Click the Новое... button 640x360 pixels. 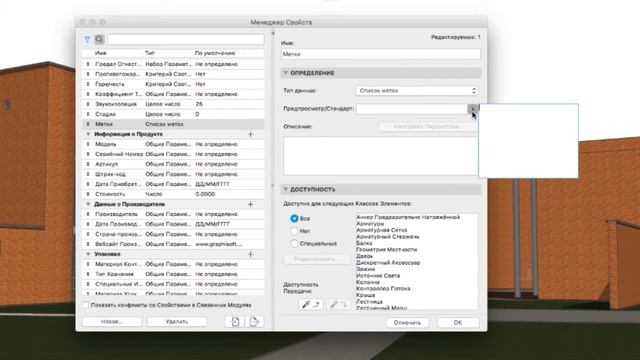(112, 322)
